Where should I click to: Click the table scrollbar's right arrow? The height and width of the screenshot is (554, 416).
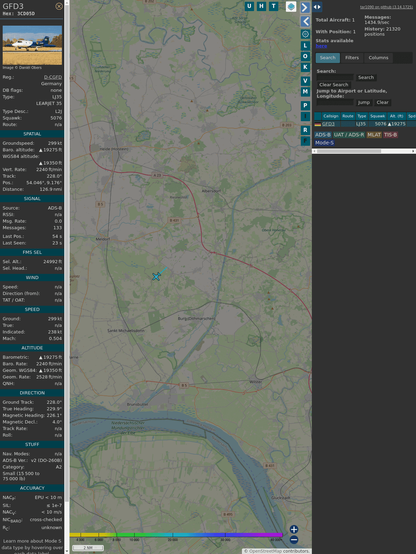(x=413, y=151)
